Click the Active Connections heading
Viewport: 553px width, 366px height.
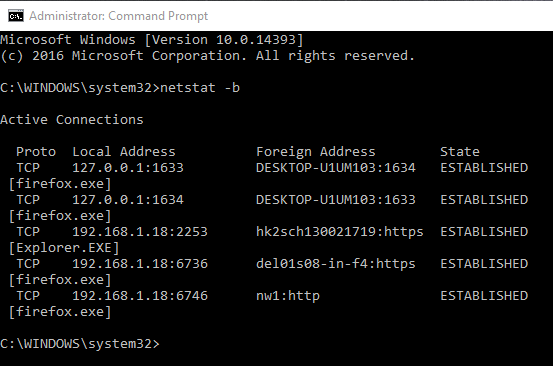(72, 120)
